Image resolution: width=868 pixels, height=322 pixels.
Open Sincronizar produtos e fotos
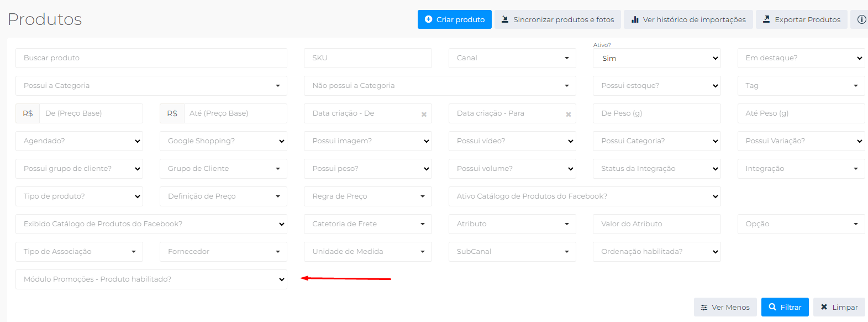coord(557,19)
